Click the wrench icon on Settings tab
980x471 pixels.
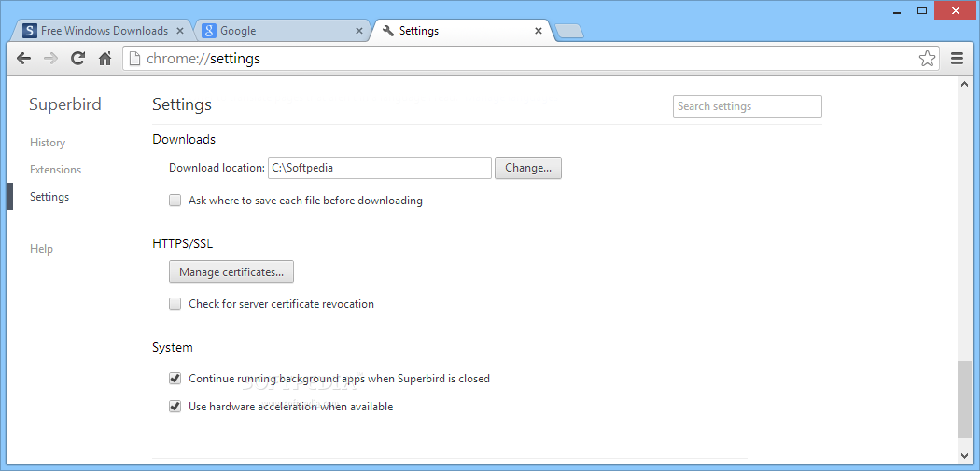pyautogui.click(x=388, y=31)
